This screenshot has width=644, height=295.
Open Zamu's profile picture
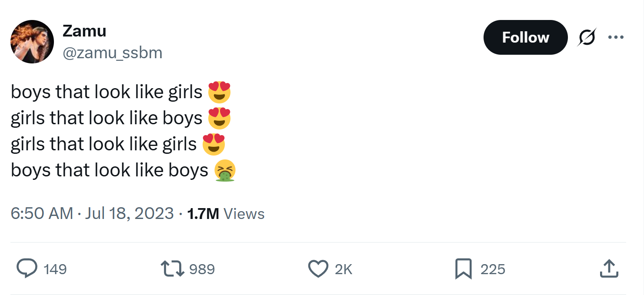(x=32, y=42)
